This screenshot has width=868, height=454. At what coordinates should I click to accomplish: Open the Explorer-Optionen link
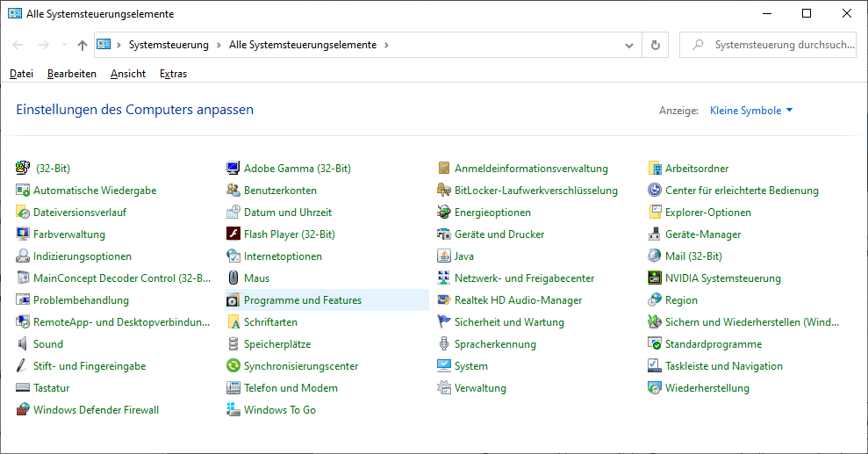tap(708, 212)
